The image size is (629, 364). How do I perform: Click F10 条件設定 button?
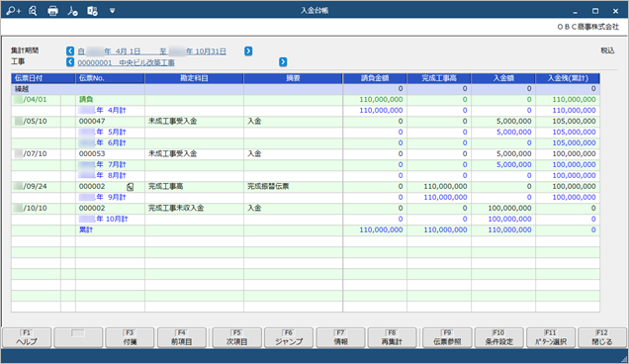click(498, 338)
